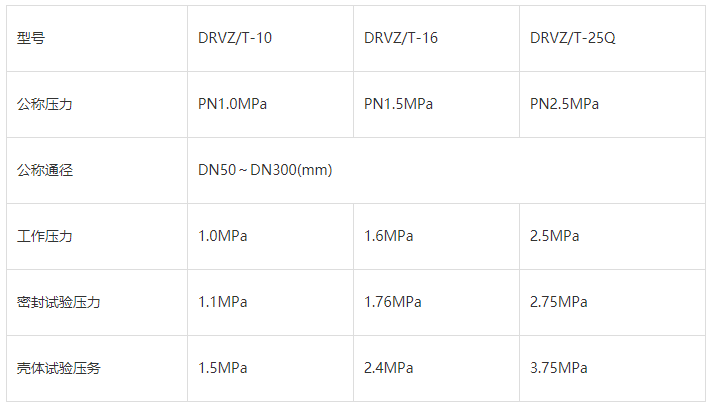
Task: Click the 2.75MPa seal test cell
Action: coord(558,302)
